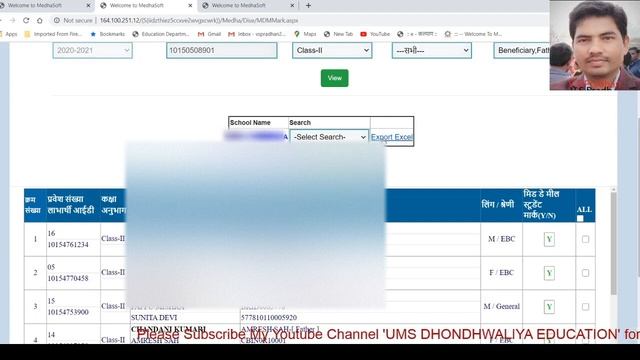Image resolution: width=640 pixels, height=360 pixels.
Task: Click the Beneficiary,Father field
Action: pos(522,51)
